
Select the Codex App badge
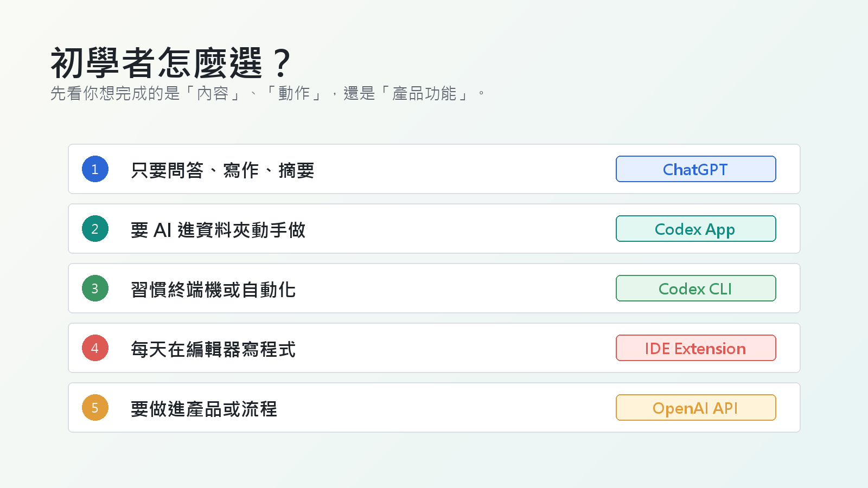coord(696,229)
